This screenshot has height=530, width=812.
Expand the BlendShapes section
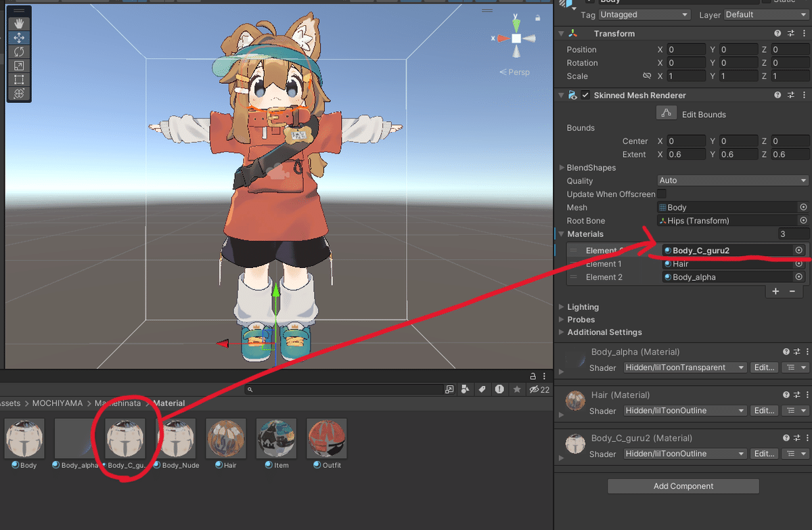562,167
